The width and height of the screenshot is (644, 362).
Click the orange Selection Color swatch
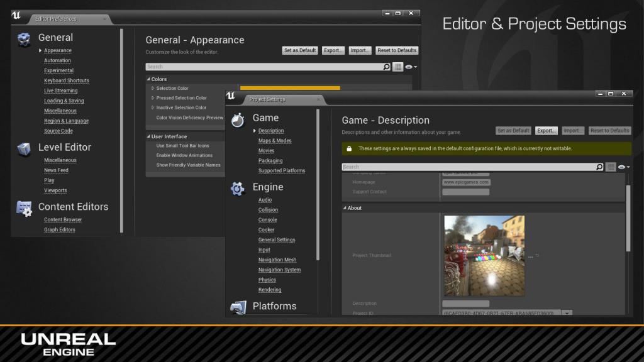(290, 89)
